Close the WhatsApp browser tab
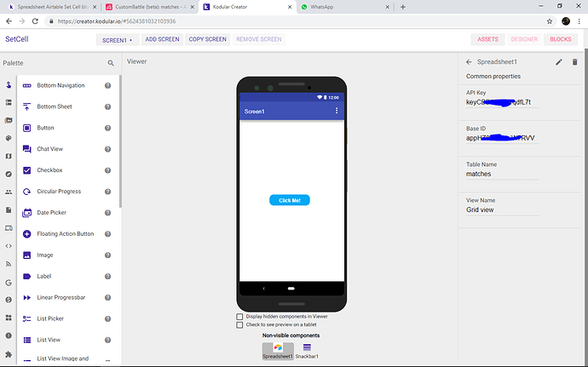 click(388, 7)
